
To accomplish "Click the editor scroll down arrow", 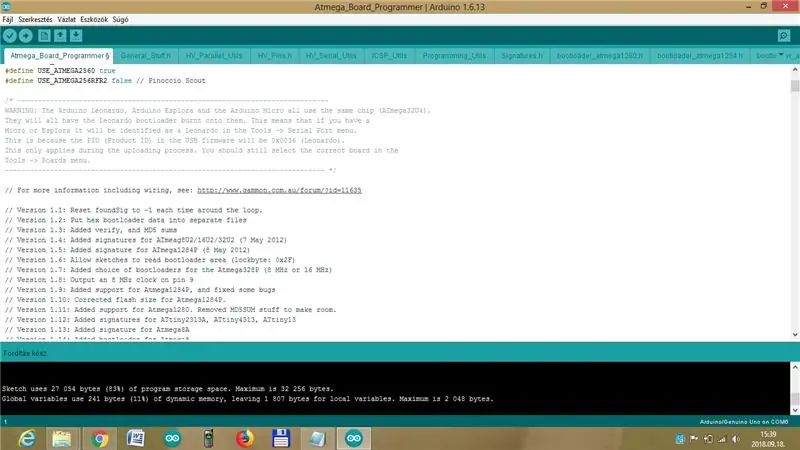I will click(x=795, y=335).
